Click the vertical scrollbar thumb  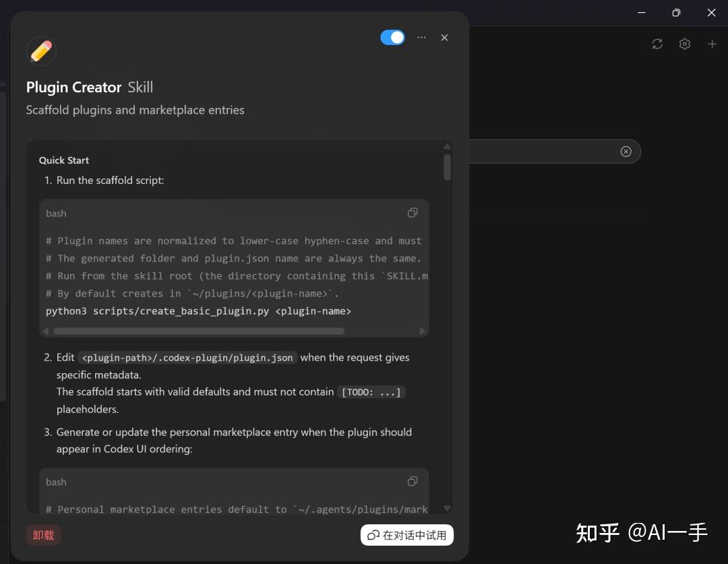447,167
